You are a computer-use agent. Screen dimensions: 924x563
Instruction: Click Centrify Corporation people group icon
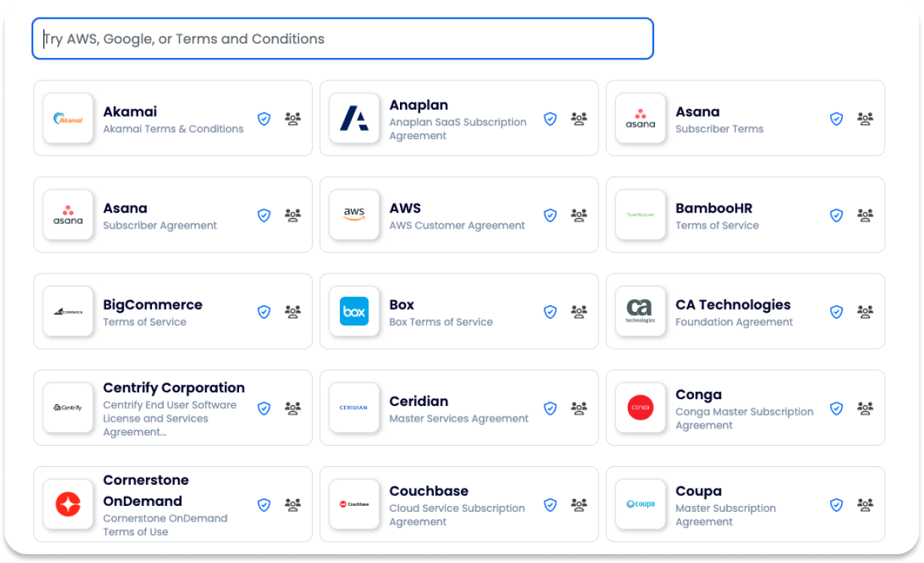293,408
